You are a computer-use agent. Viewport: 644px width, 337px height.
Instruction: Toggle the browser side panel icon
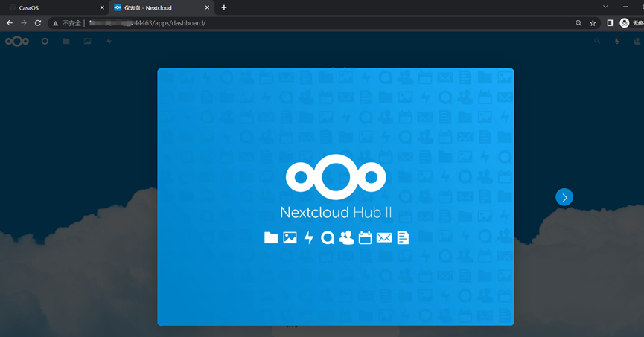pyautogui.click(x=610, y=23)
